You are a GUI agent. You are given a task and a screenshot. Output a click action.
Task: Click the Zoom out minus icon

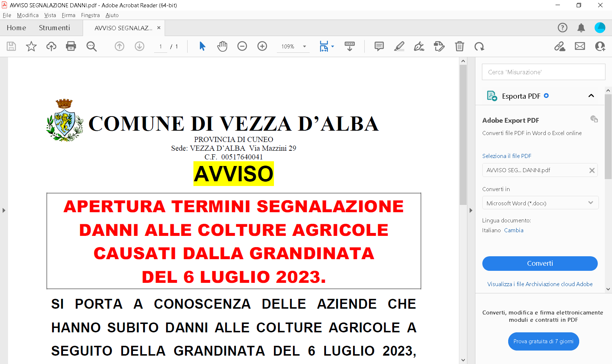click(242, 46)
